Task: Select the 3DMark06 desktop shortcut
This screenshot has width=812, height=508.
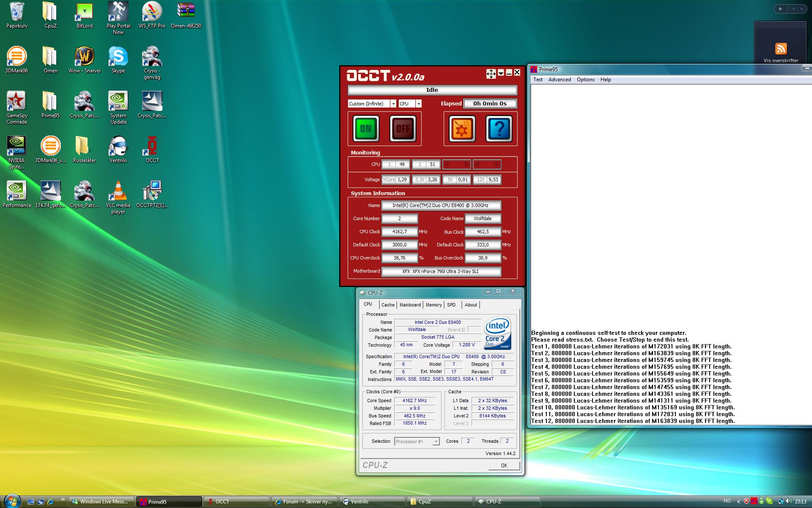Action: (x=16, y=60)
